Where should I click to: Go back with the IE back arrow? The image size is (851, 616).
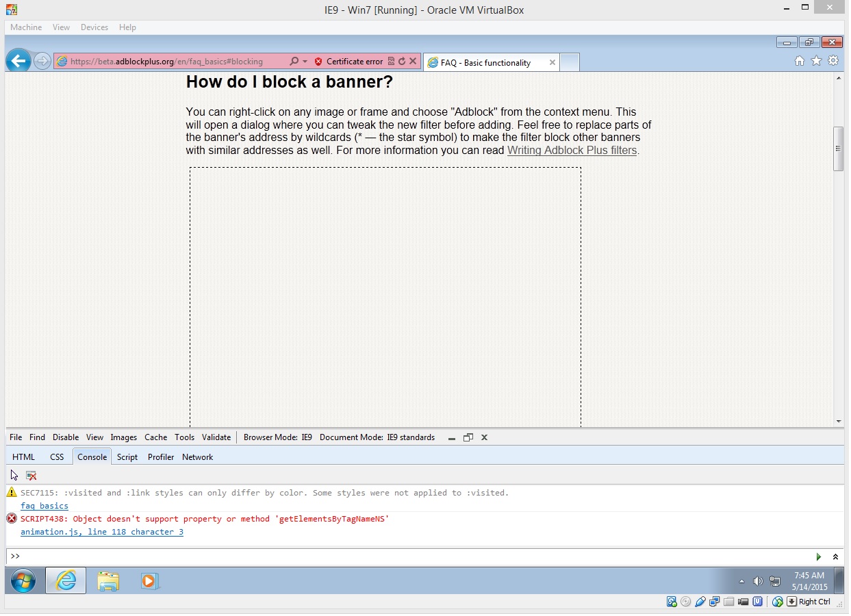(x=18, y=61)
